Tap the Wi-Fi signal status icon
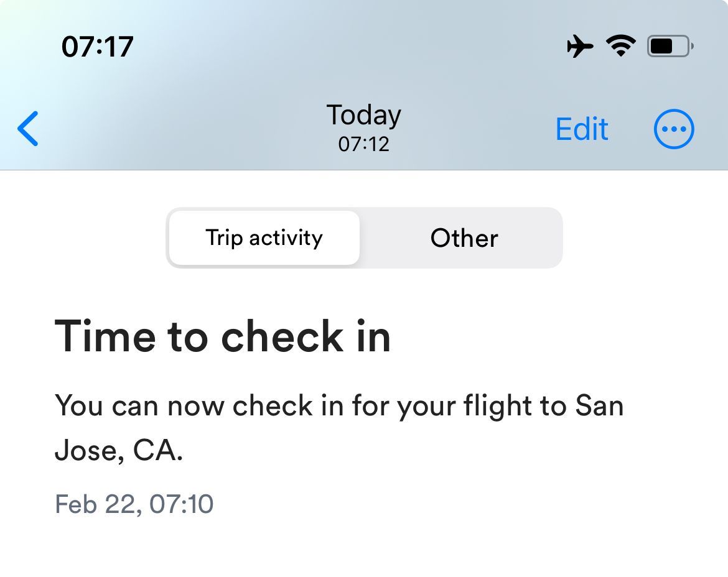The width and height of the screenshot is (728, 577). click(x=621, y=45)
